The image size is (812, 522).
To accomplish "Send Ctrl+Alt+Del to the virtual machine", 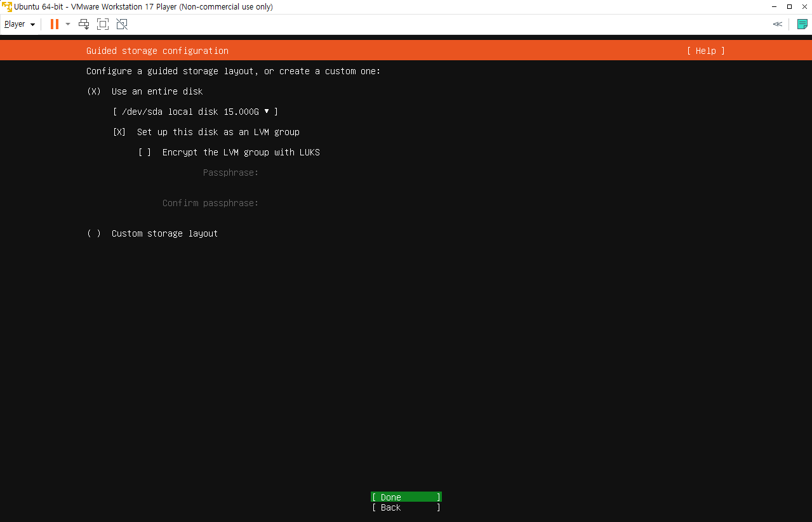I will (x=84, y=24).
